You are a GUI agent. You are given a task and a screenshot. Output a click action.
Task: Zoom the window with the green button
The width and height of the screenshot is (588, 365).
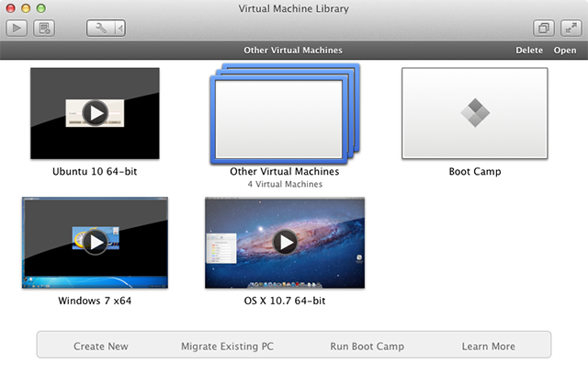[41, 8]
